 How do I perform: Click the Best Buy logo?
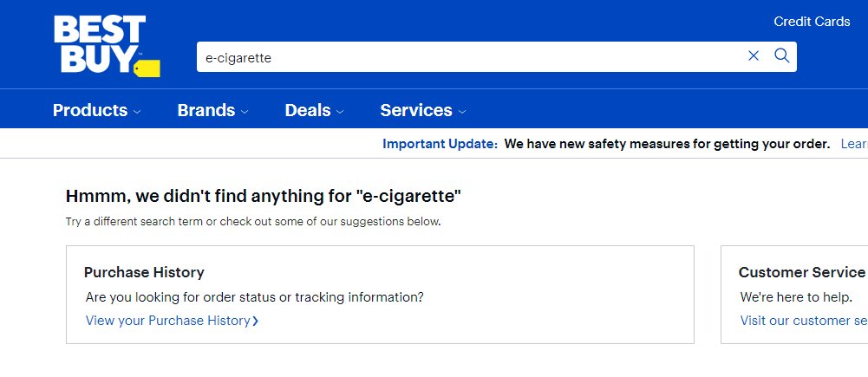pyautogui.click(x=98, y=43)
